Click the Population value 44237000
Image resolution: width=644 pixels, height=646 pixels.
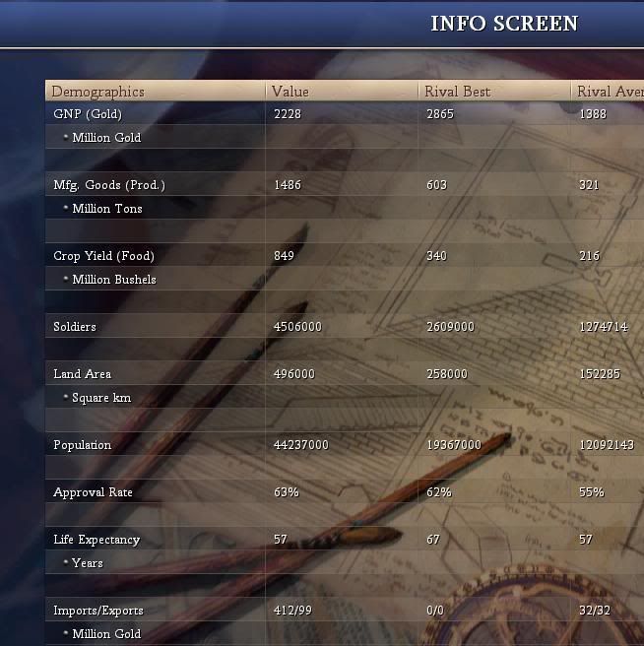[x=301, y=445]
